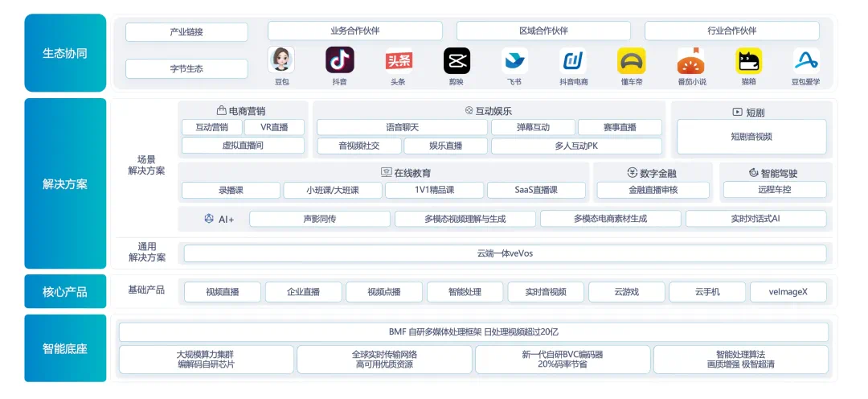This screenshot has height=399, width=868.
Task: Select the 头条 red icon
Action: [x=399, y=60]
